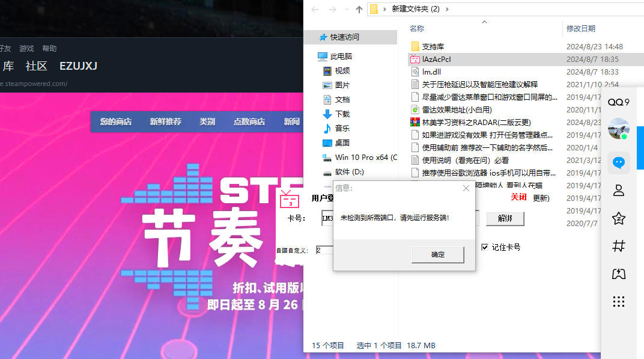Viewport: 644px width, 359px height.
Task: Click the 新建文件夹 (2) breadcrumb
Action: (415, 9)
